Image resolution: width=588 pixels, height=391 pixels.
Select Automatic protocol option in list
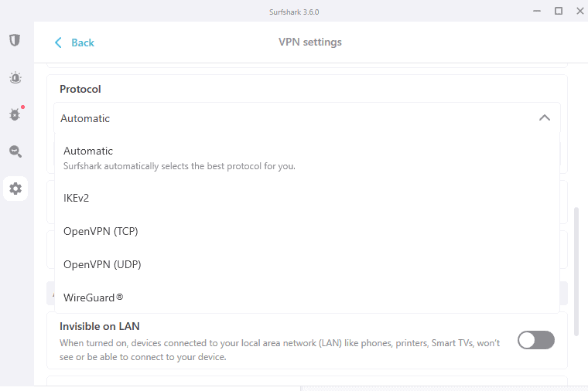(89, 151)
